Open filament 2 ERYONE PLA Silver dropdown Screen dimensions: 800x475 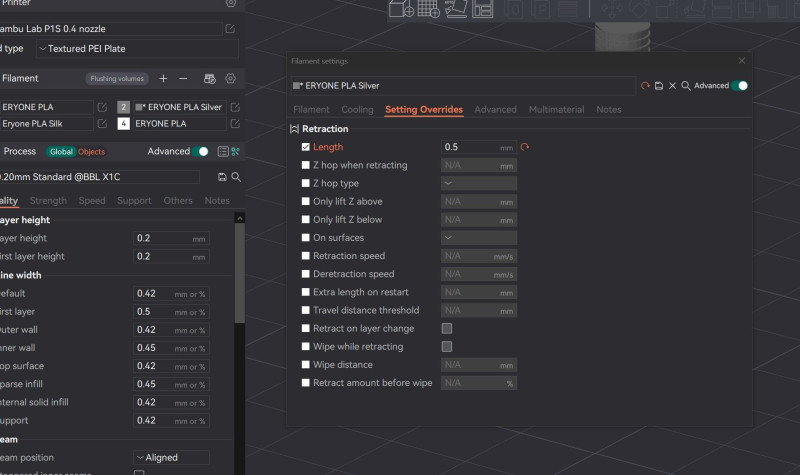pyautogui.click(x=180, y=108)
